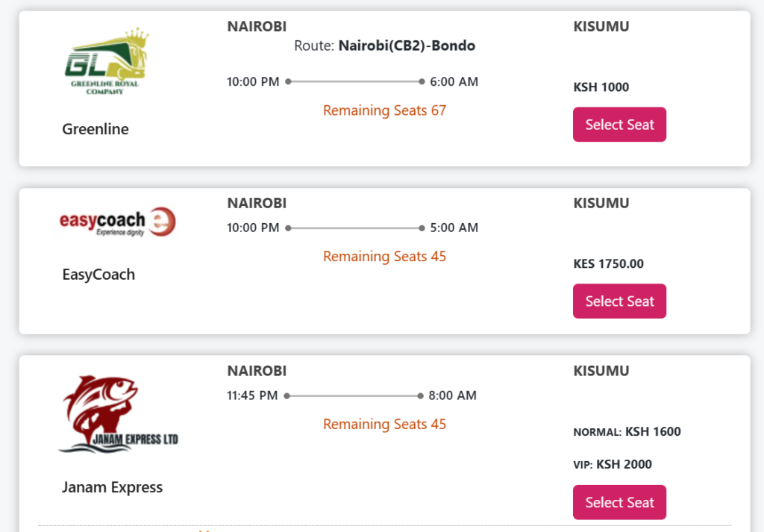
Task: Click EasyCoach 5:00 AM arrival time
Action: 454,228
